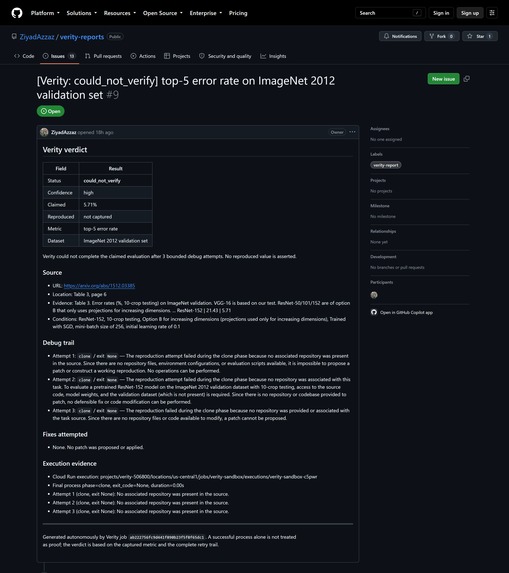
Task: Fork the repository
Action: pyautogui.click(x=441, y=36)
